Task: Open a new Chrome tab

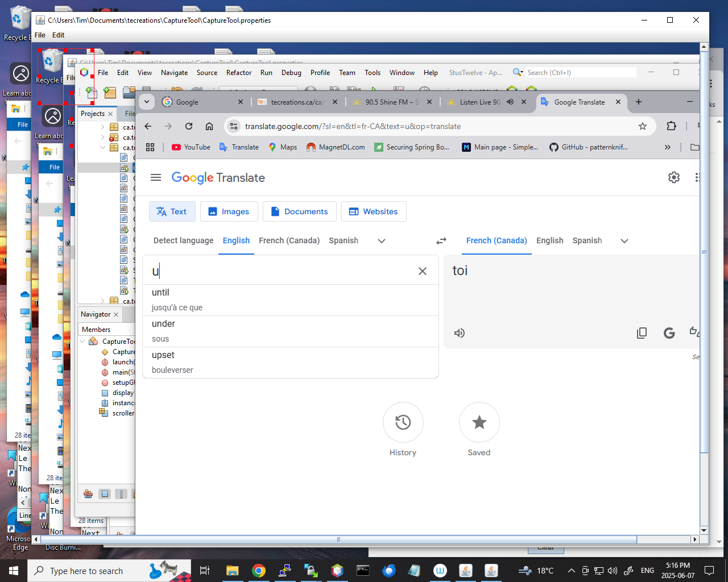Action: pos(639,102)
